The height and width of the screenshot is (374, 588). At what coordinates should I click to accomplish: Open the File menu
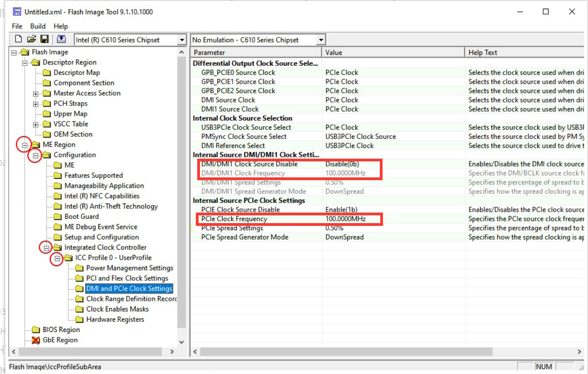[x=17, y=26]
